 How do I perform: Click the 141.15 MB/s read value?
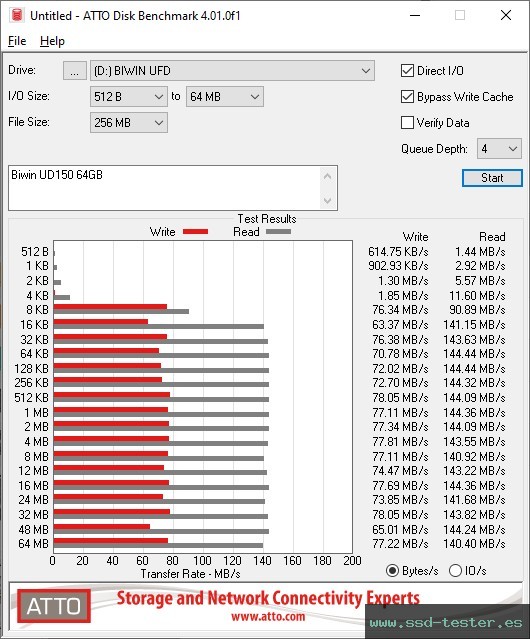(x=474, y=325)
